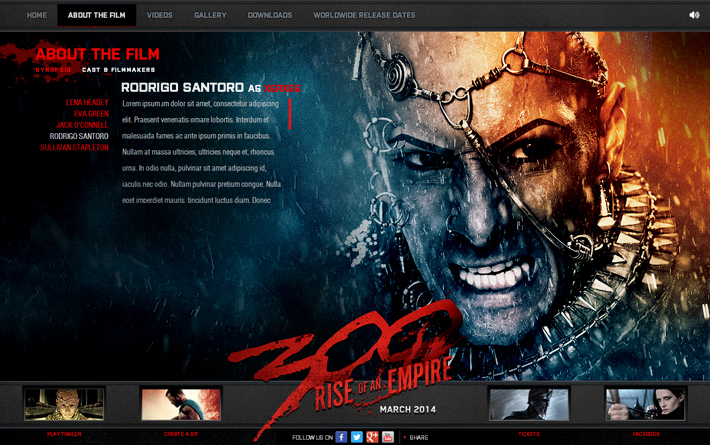This screenshot has height=445, width=710.
Task: Click the 'March 2014' release date text
Action: click(x=408, y=409)
